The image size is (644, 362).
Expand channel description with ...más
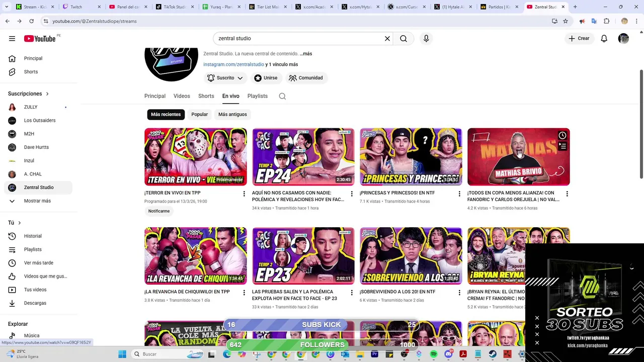coord(306,54)
